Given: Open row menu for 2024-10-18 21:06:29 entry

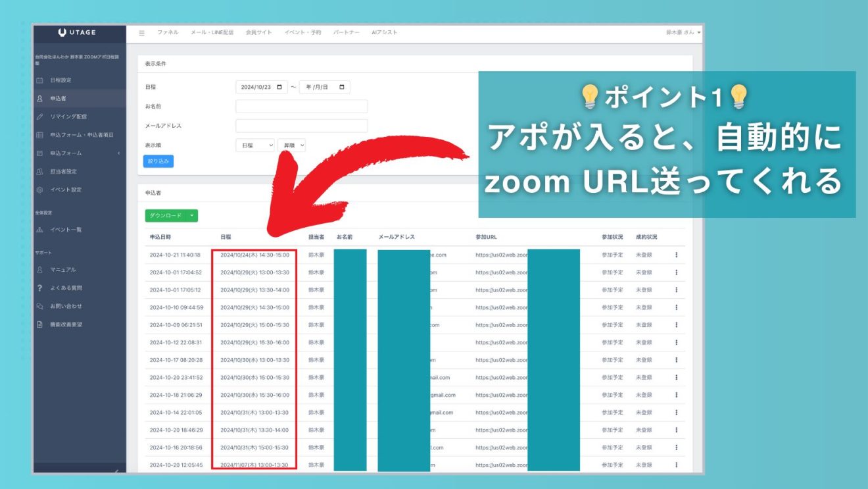Looking at the screenshot, I should (x=676, y=395).
